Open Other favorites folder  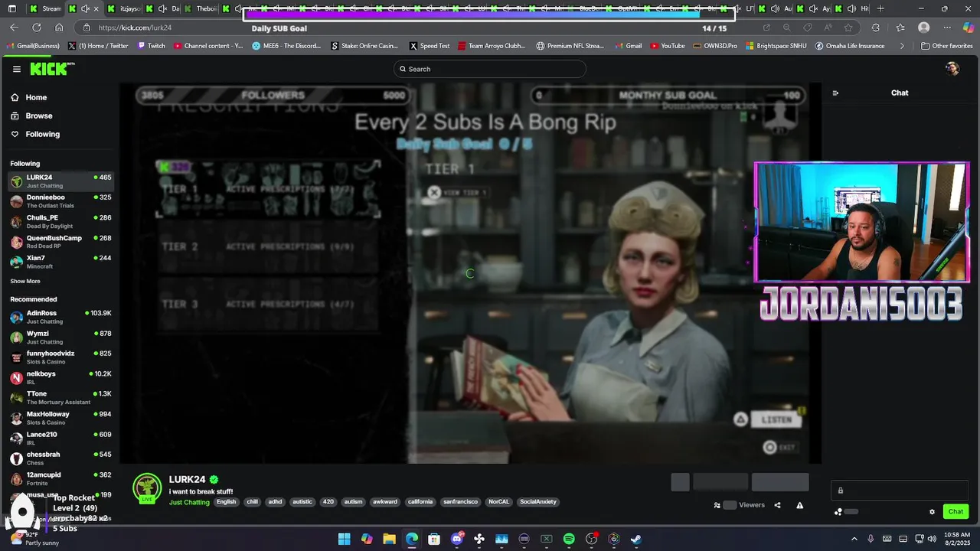pyautogui.click(x=947, y=46)
